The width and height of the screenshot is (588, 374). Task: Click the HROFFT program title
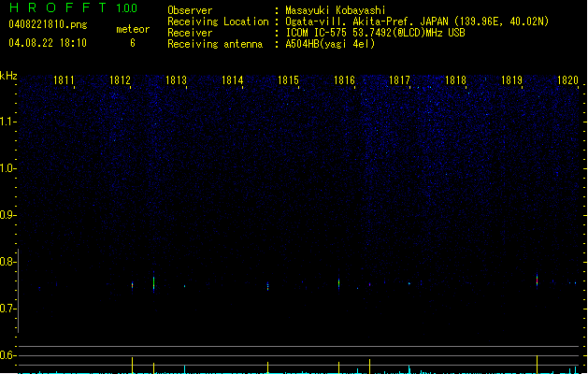point(58,7)
